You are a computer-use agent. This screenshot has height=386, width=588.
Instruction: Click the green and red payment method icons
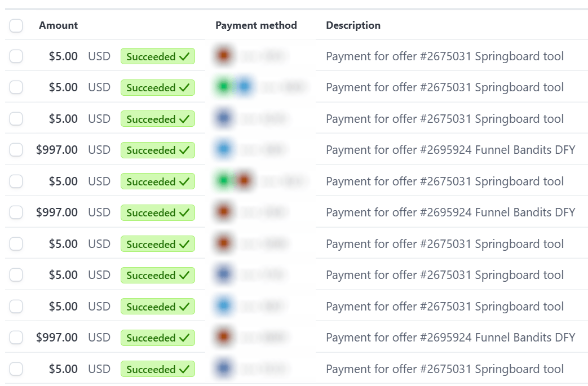pyautogui.click(x=233, y=181)
